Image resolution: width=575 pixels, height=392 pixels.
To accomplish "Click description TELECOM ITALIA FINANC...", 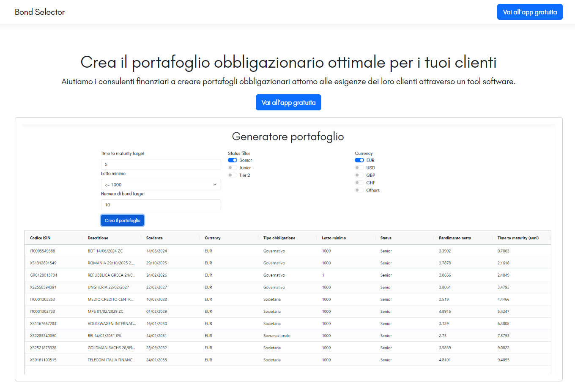I will (x=112, y=360).
